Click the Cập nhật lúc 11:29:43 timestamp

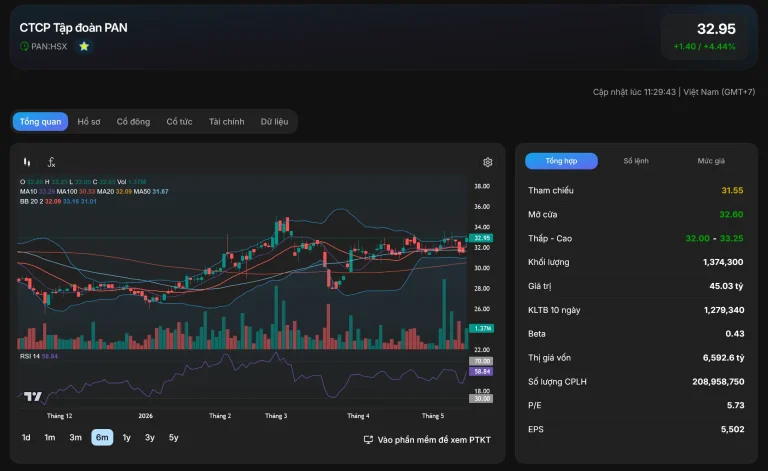point(634,92)
